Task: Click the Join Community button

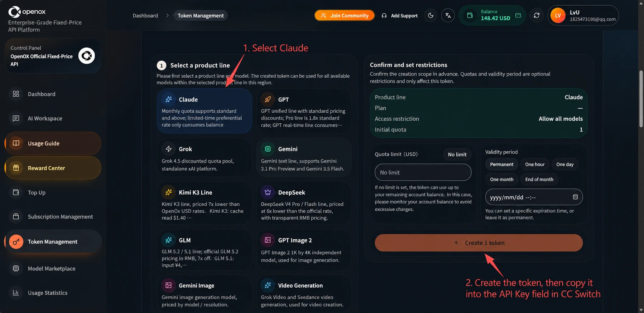Action: pos(345,15)
